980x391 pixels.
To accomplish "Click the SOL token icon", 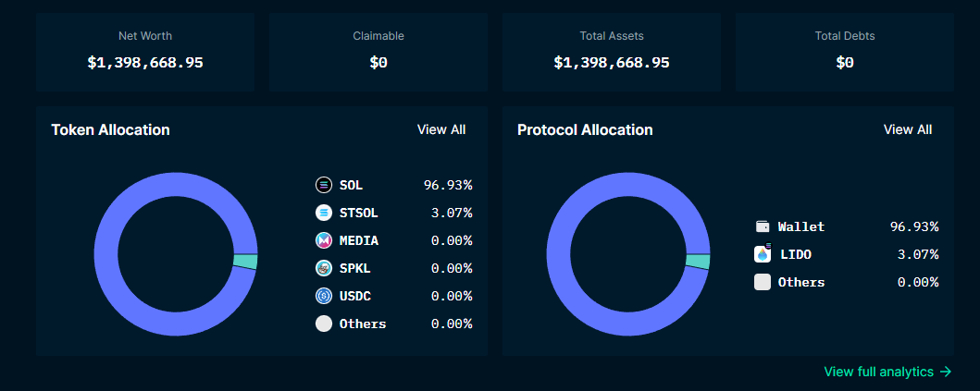I will tap(323, 185).
